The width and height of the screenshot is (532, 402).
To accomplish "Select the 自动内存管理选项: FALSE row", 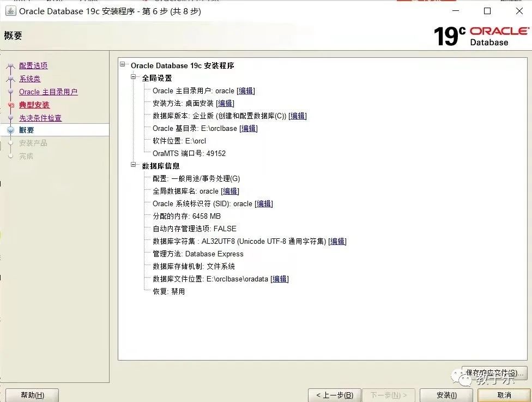I will click(195, 229).
